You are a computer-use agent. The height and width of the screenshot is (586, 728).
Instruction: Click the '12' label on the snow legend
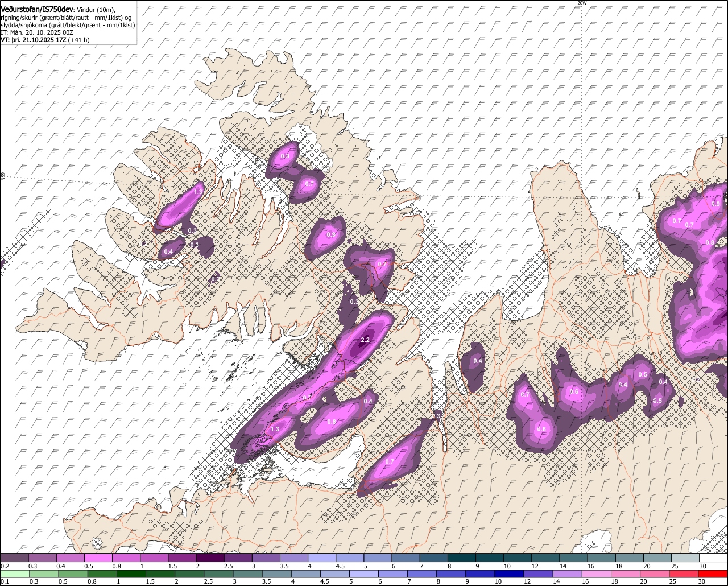[535, 566]
